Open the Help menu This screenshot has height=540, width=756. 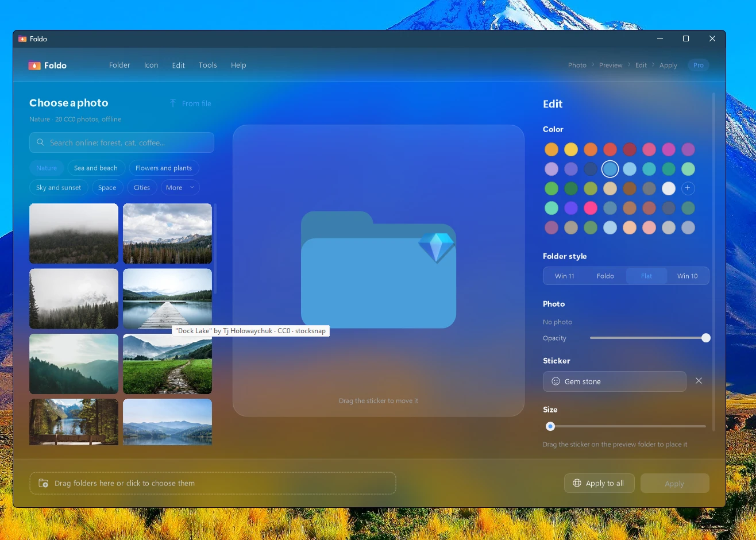click(x=238, y=65)
